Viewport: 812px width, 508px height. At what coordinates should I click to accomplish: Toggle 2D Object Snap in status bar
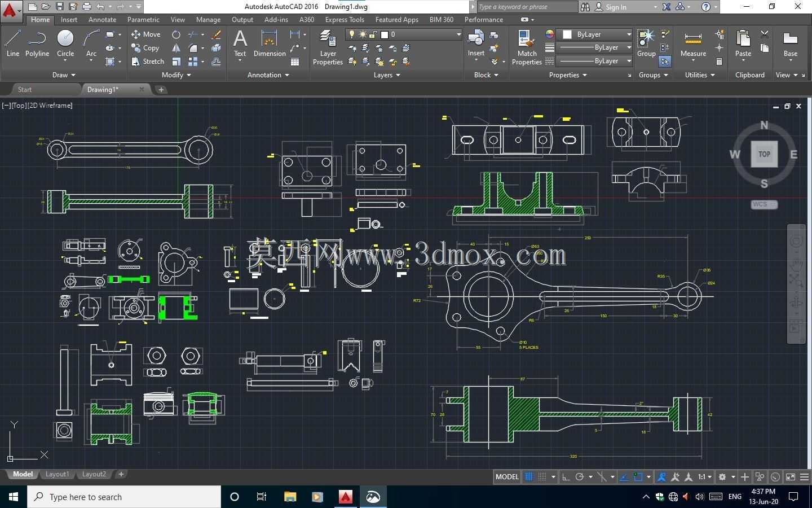[x=638, y=477]
